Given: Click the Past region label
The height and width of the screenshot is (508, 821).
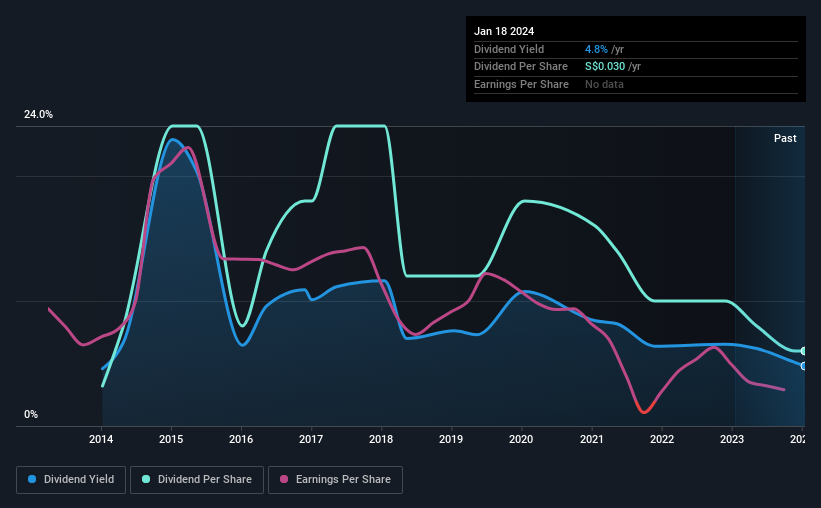Looking at the screenshot, I should click(x=785, y=138).
